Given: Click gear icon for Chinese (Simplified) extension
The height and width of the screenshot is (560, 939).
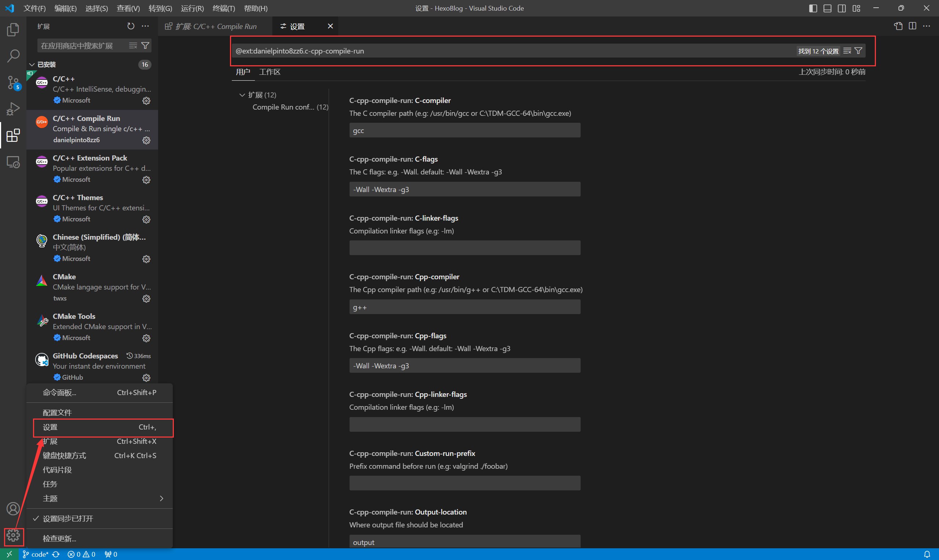Looking at the screenshot, I should coord(146,259).
